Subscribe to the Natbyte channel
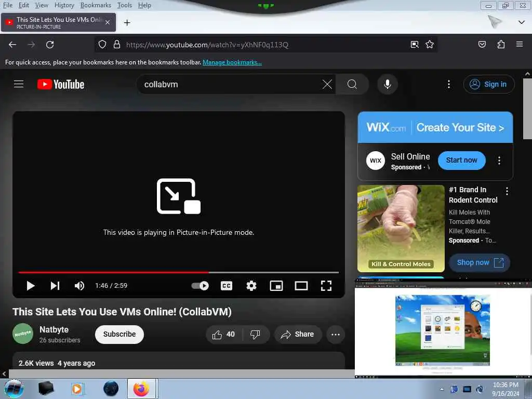 pos(119,334)
